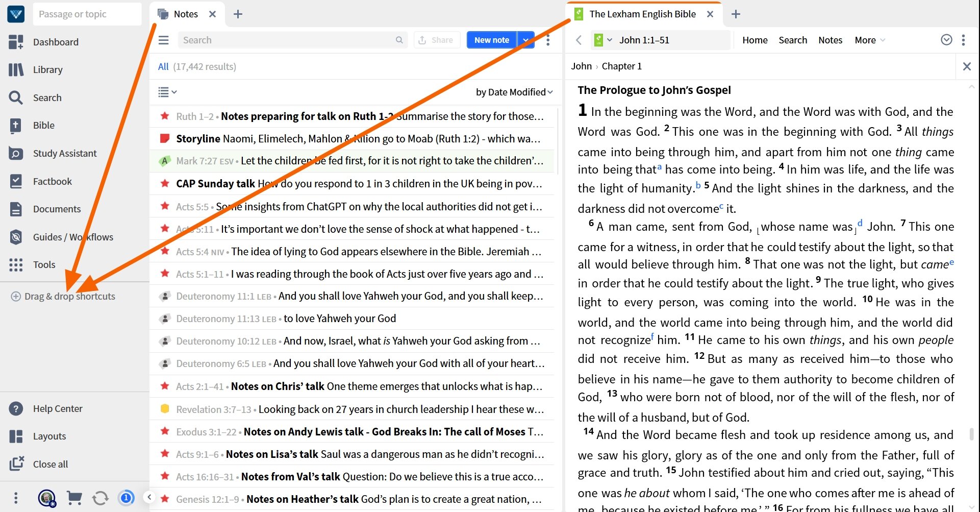Open Notes in the Bible toolbar
Viewport: 980px width, 512px height.
click(830, 40)
